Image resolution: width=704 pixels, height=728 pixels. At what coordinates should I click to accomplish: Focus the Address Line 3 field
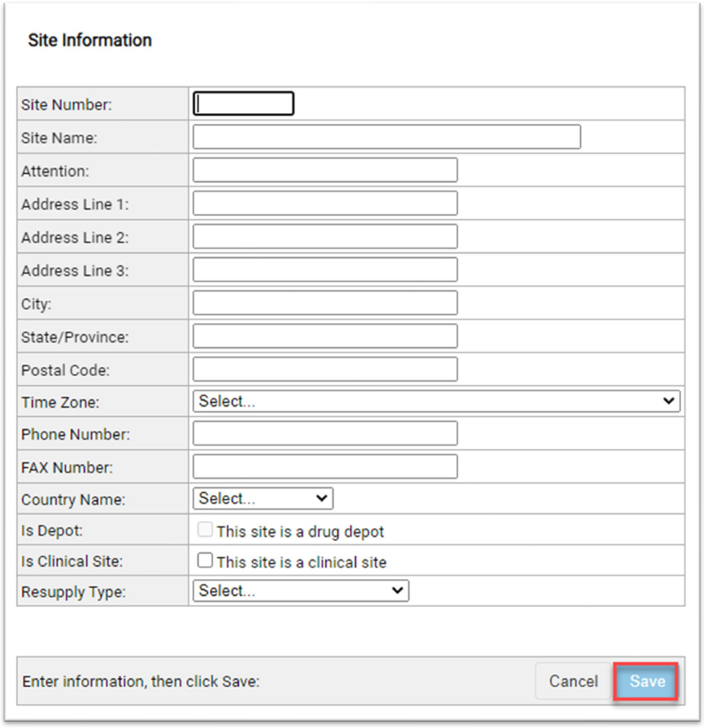[324, 269]
